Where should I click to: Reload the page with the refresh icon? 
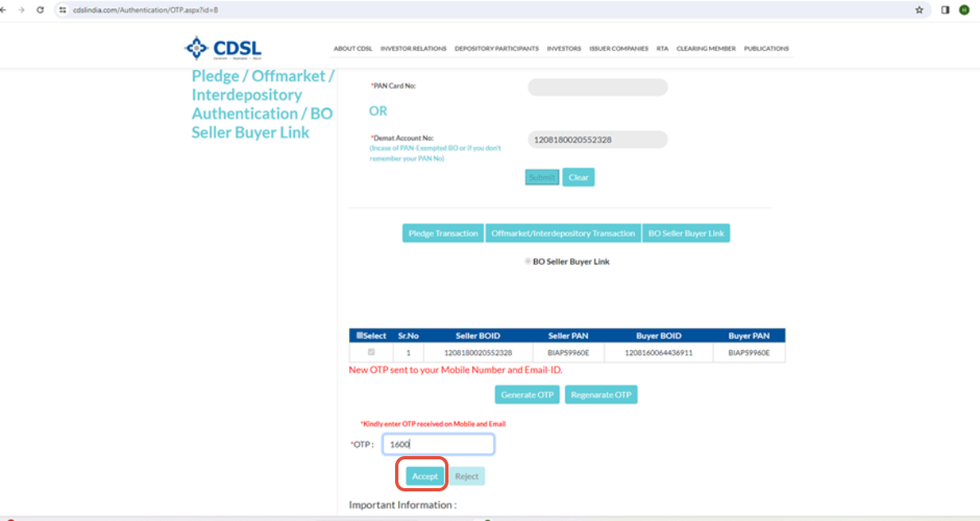pyautogui.click(x=40, y=10)
